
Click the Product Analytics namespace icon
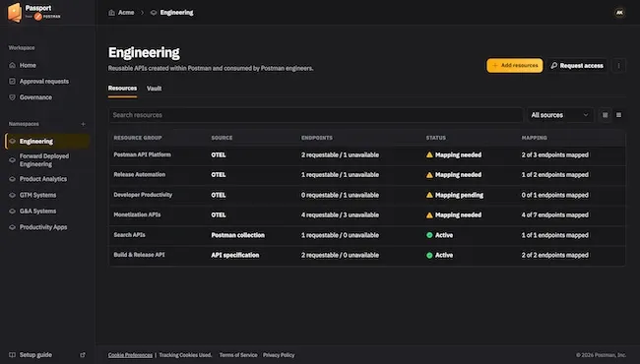tap(12, 179)
